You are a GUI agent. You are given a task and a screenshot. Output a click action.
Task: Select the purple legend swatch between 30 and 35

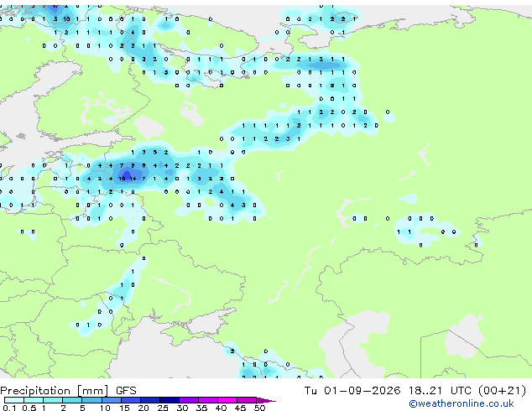point(189,400)
